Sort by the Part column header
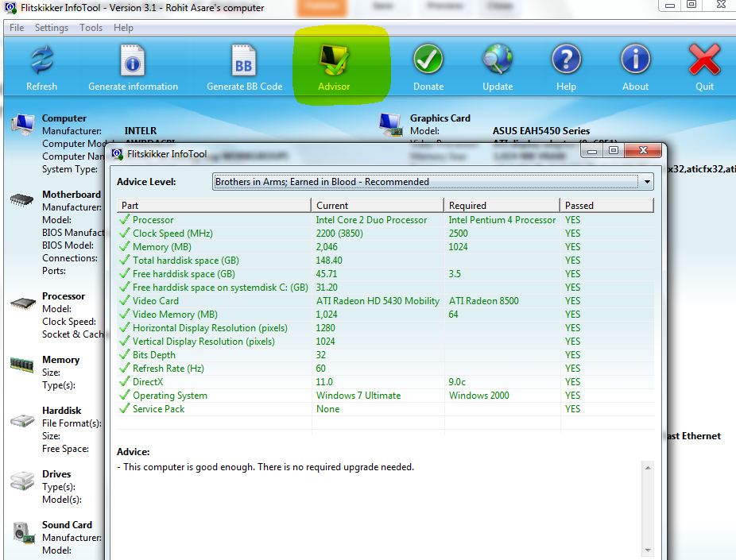The height and width of the screenshot is (560, 736). 214,206
